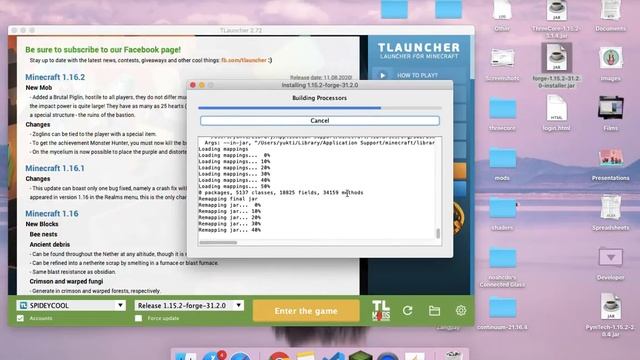Click the classes, fields, methods log line
Image resolution: width=640 pixels, height=360 pixels.
[x=281, y=193]
